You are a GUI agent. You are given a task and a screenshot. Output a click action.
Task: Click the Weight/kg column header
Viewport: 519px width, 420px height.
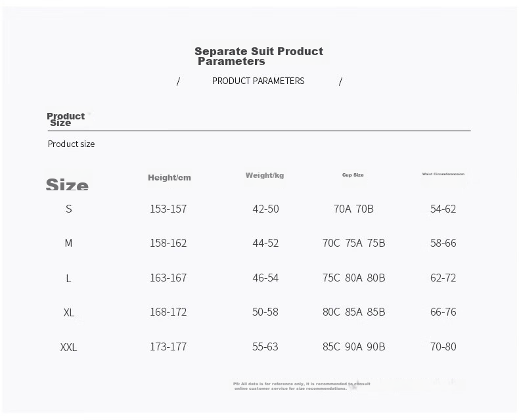tap(265, 175)
